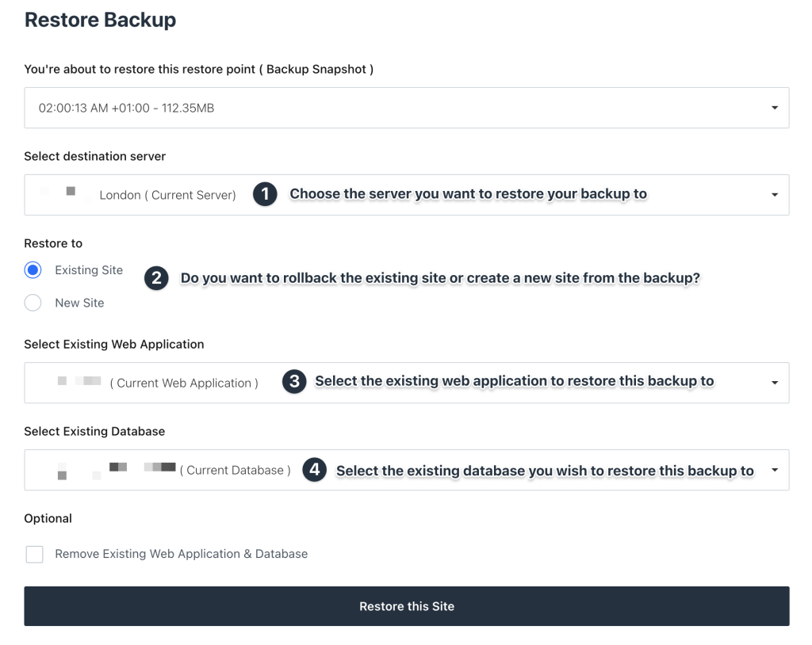Click the caret arrow of the snapshot dropdown

tap(775, 108)
